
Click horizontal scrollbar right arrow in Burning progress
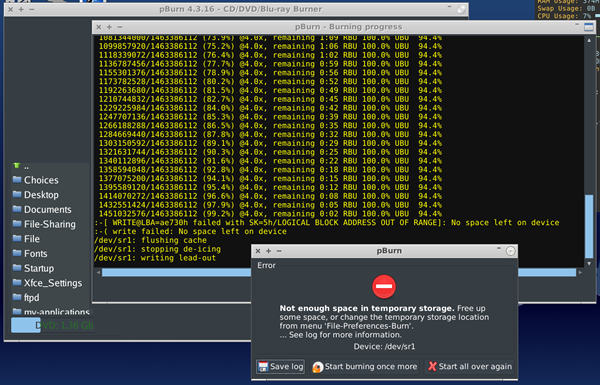click(x=580, y=272)
